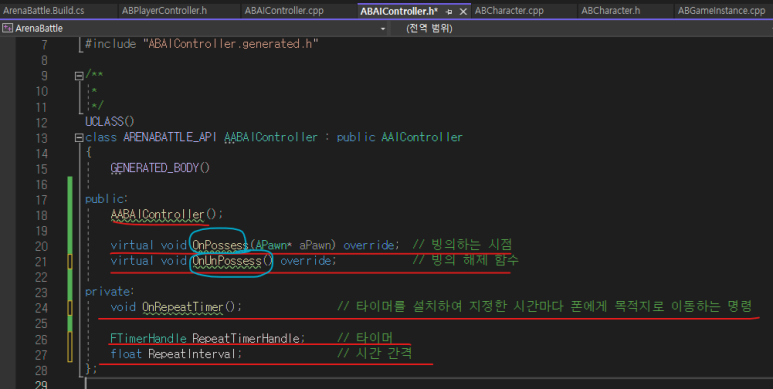The width and height of the screenshot is (773, 389).
Task: Switch to the ABCharacter.h tab
Action: pos(610,10)
